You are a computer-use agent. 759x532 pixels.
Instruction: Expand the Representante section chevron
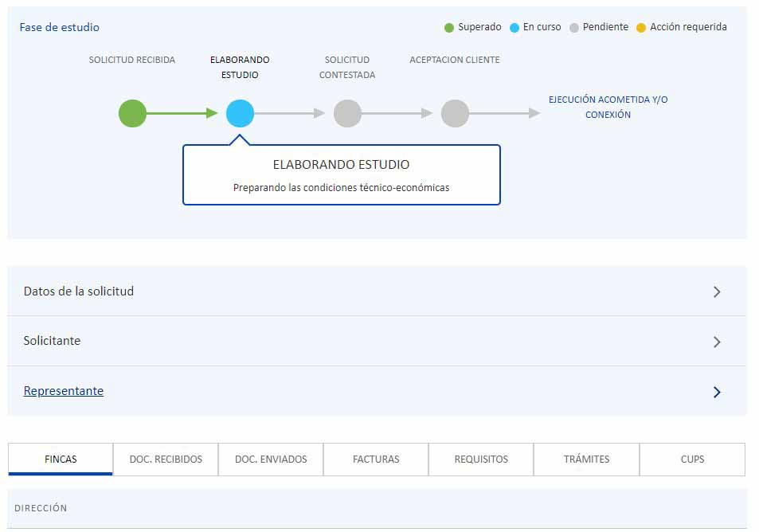point(717,392)
